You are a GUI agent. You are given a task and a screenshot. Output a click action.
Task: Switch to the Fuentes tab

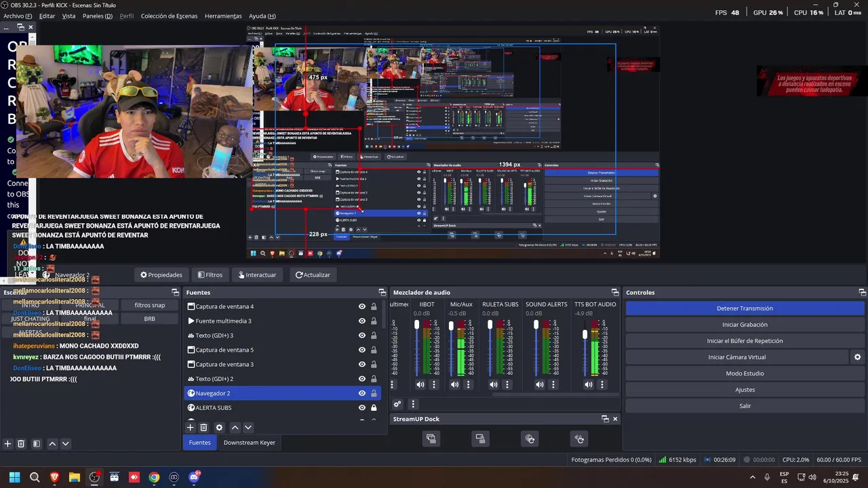(199, 443)
